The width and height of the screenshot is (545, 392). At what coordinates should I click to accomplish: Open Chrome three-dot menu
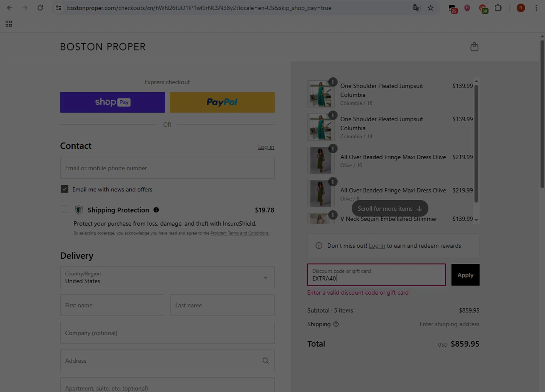pos(536,8)
